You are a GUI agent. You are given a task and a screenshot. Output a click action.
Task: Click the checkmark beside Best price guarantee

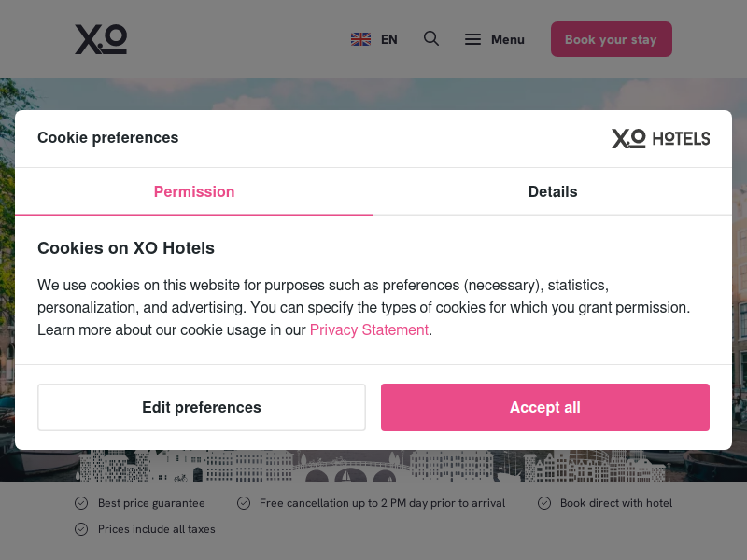click(x=81, y=503)
